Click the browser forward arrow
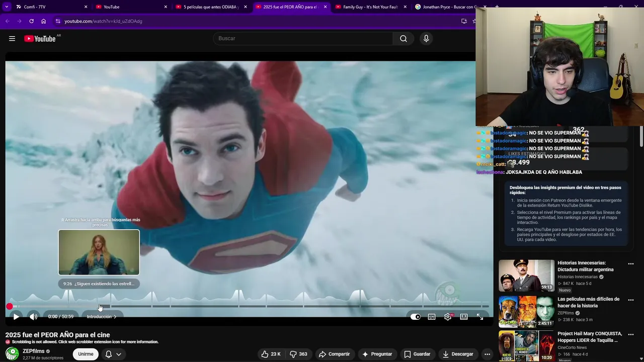Screen dimensions: 644x362 pyautogui.click(x=19, y=21)
